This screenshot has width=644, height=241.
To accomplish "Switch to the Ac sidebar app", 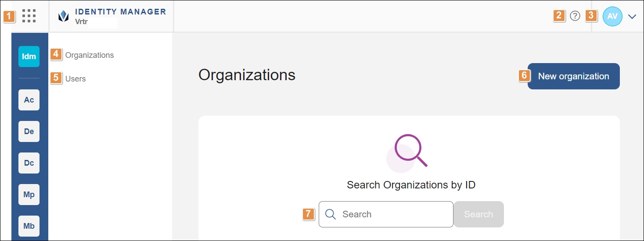I will click(x=29, y=100).
